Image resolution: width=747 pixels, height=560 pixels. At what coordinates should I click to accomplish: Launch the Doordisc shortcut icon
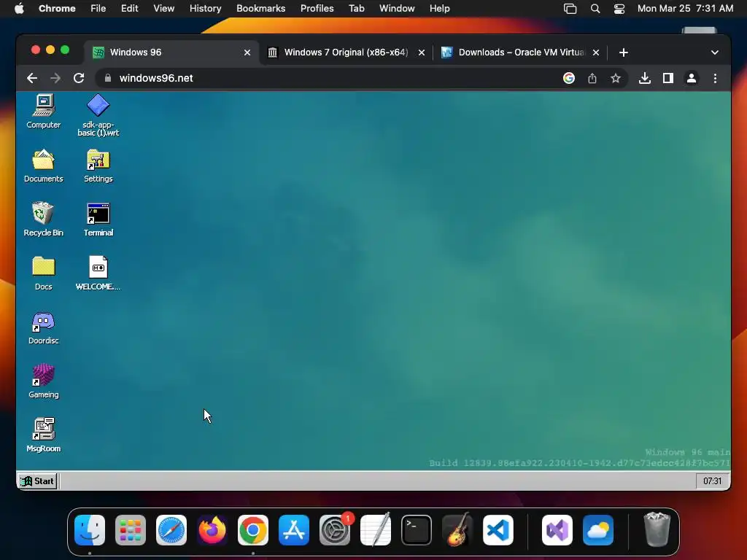43,327
